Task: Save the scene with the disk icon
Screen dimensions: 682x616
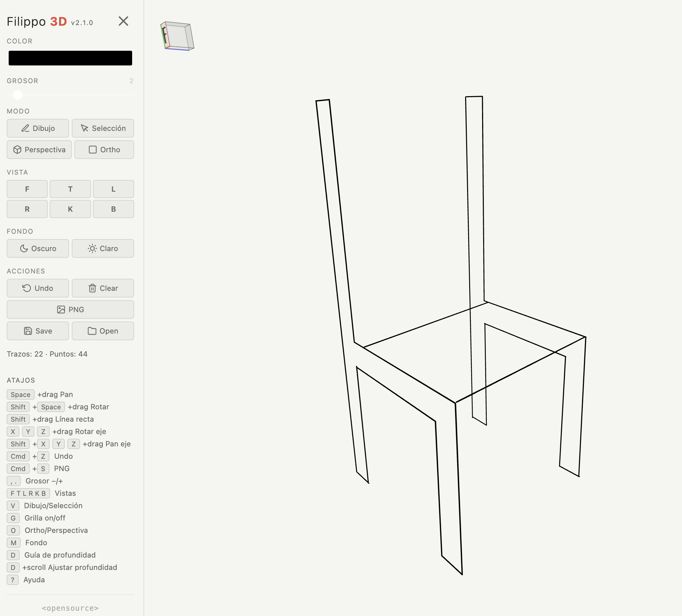Action: [27, 331]
